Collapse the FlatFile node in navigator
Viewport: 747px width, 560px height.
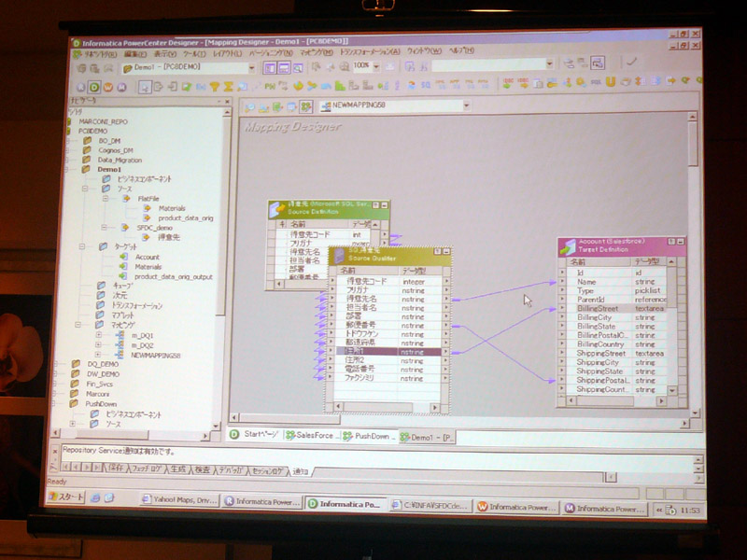[106, 198]
